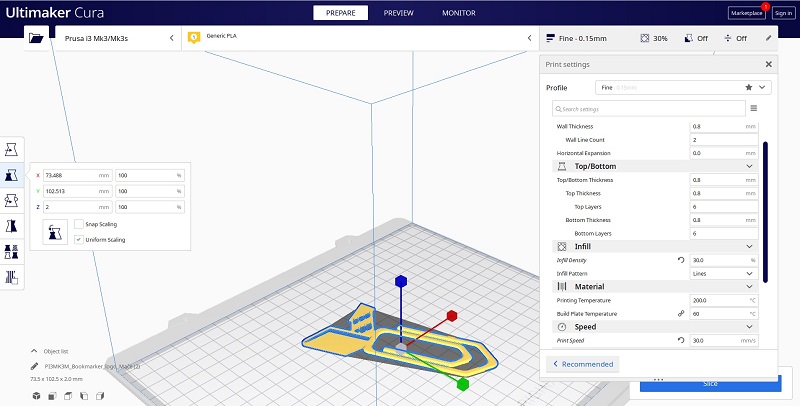Select the left view camera icon
This screenshot has width=800, height=406.
point(84,396)
